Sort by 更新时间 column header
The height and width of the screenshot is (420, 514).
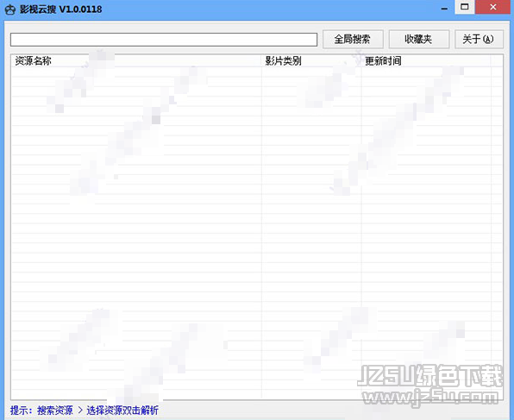click(x=426, y=61)
